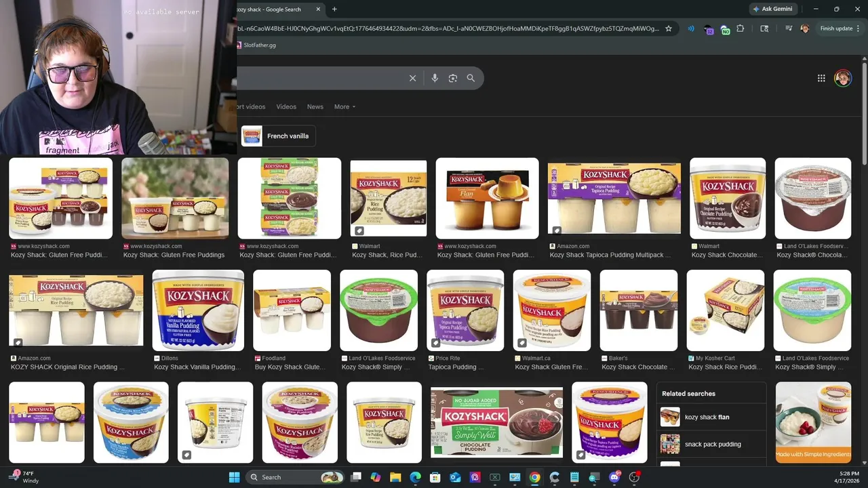Open Copilot from the taskbar
868x488 pixels.
376,477
